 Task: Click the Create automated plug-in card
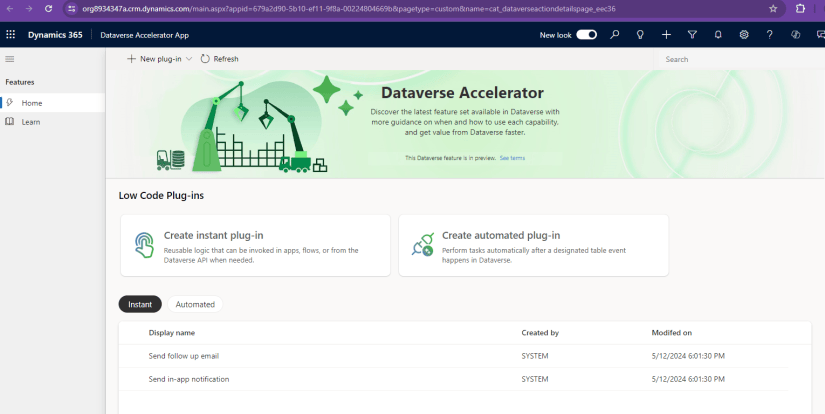pos(534,245)
